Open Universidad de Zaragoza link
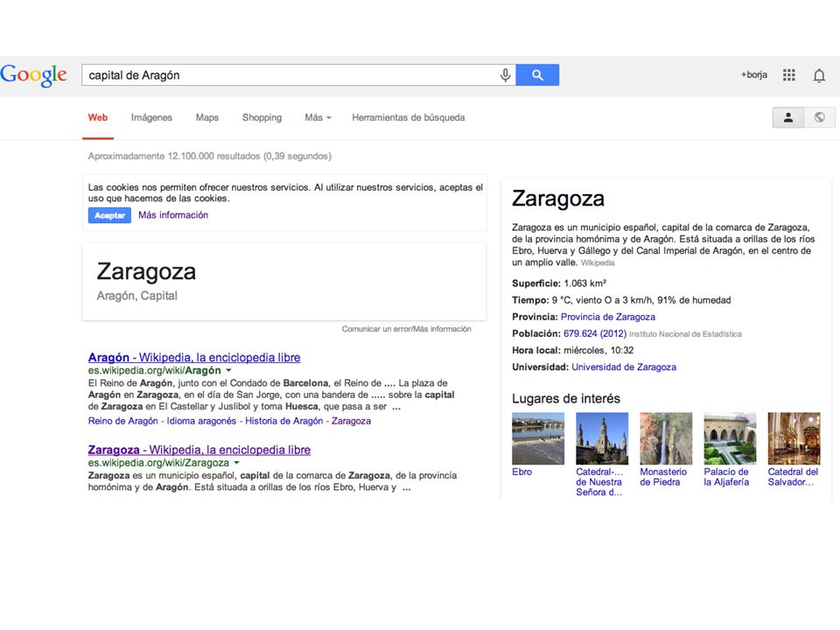This screenshot has height=630, width=840. [624, 367]
